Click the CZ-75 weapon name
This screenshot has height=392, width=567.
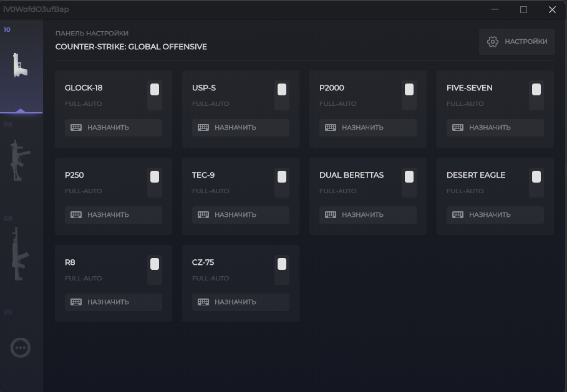coord(203,262)
